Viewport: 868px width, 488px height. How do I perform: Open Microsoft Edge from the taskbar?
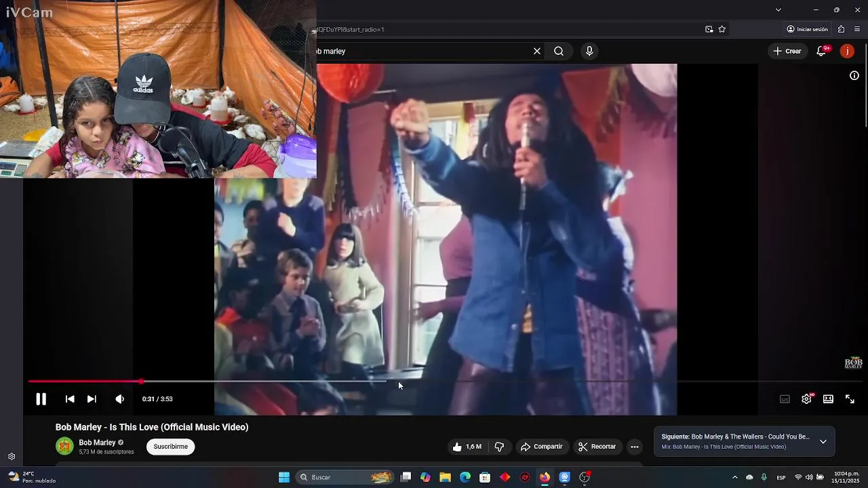[x=465, y=477]
